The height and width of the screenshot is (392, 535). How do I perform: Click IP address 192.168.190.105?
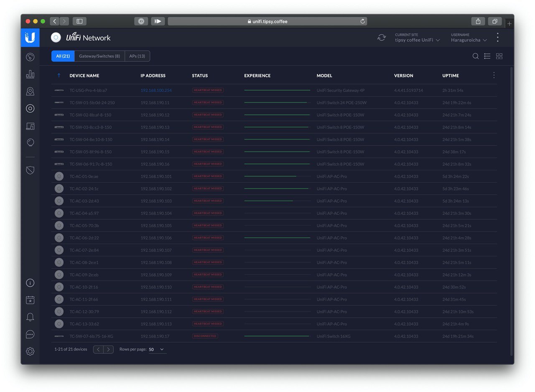[x=156, y=226]
